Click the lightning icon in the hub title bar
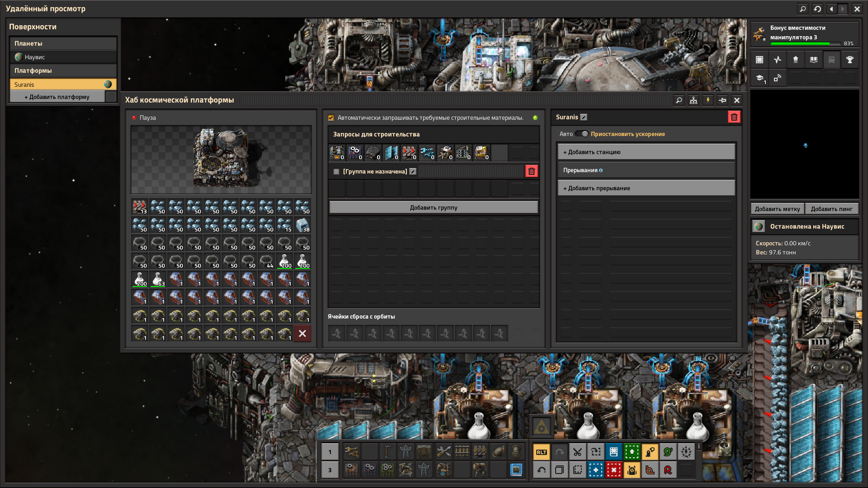 (x=708, y=100)
